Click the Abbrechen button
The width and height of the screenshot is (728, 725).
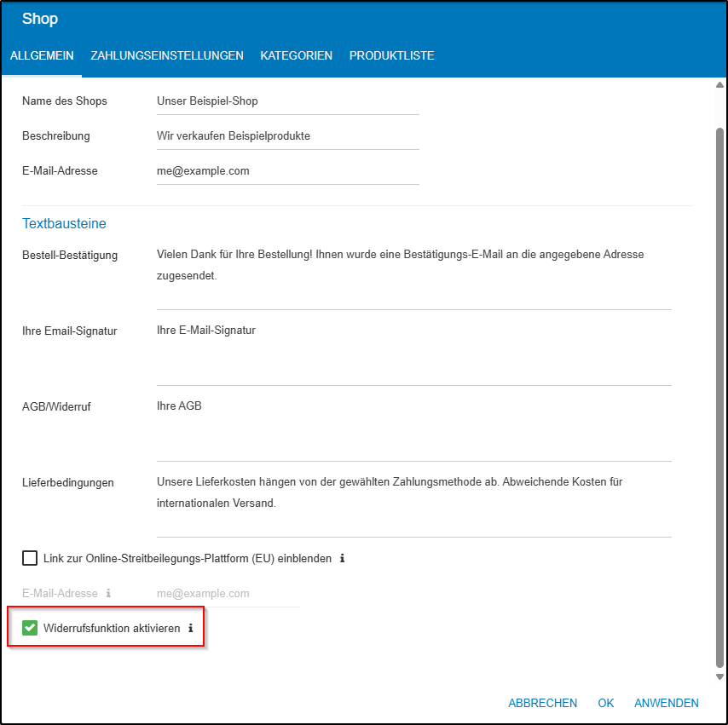point(542,703)
